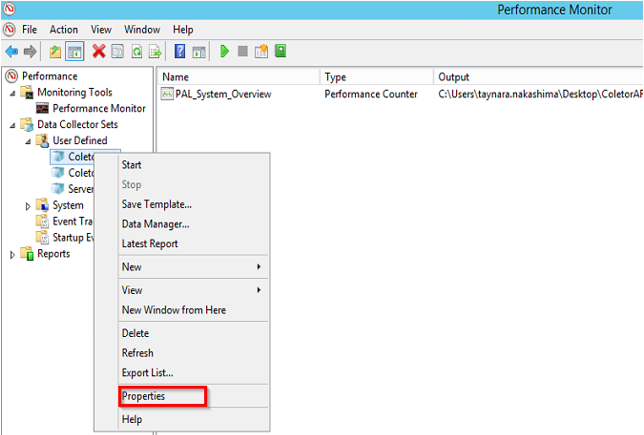The height and width of the screenshot is (435, 644).
Task: Click the red X Delete toolbar icon
Action: (x=99, y=51)
